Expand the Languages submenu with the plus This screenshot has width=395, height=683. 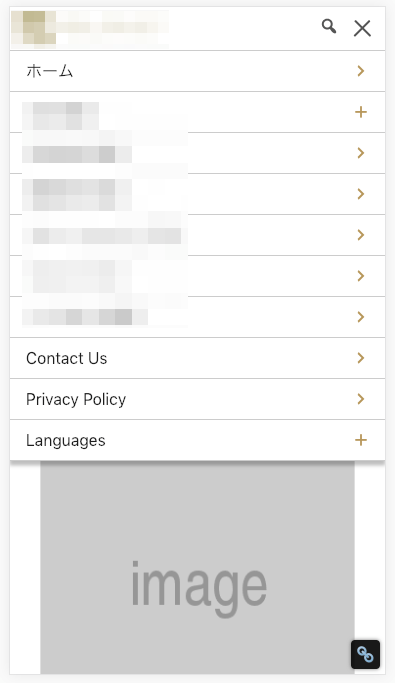click(x=361, y=440)
